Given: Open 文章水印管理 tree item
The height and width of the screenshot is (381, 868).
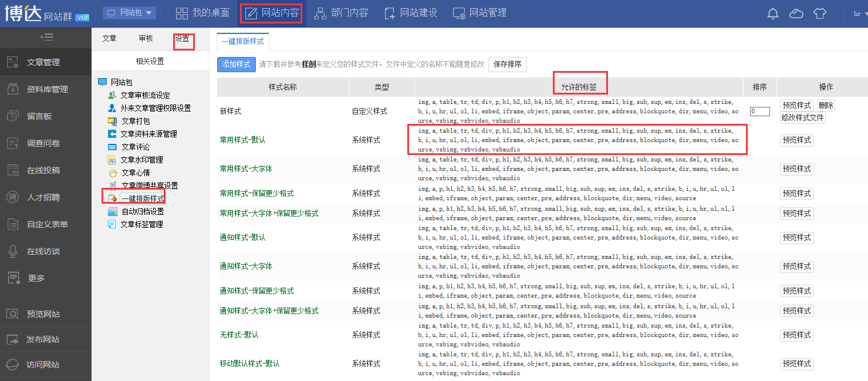Looking at the screenshot, I should 141,160.
